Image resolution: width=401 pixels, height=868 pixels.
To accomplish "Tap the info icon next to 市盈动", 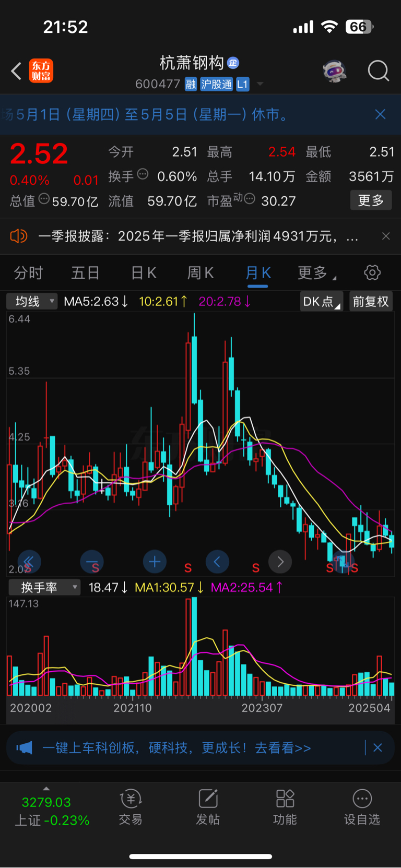I will (x=250, y=199).
